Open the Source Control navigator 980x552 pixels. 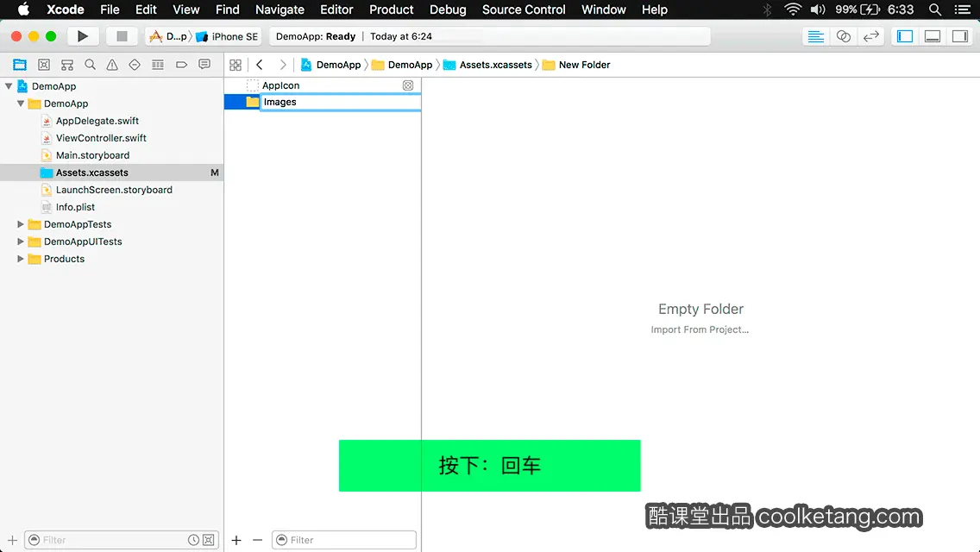point(44,65)
